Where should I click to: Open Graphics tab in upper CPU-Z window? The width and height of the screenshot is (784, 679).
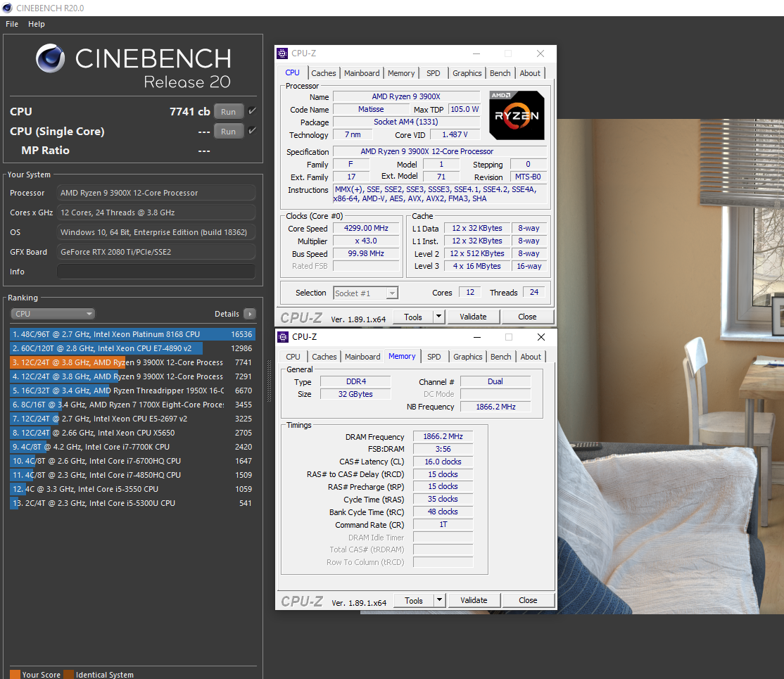click(467, 73)
